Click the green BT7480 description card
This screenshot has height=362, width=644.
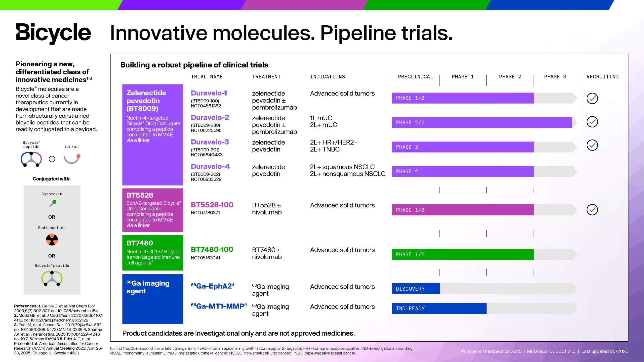coord(153,253)
